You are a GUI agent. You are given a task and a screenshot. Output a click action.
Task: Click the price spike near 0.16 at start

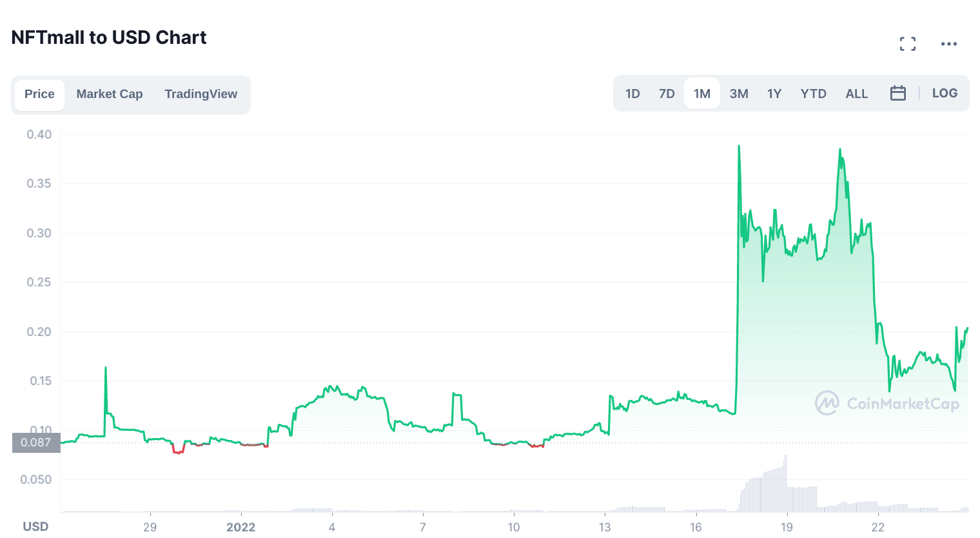click(x=106, y=368)
